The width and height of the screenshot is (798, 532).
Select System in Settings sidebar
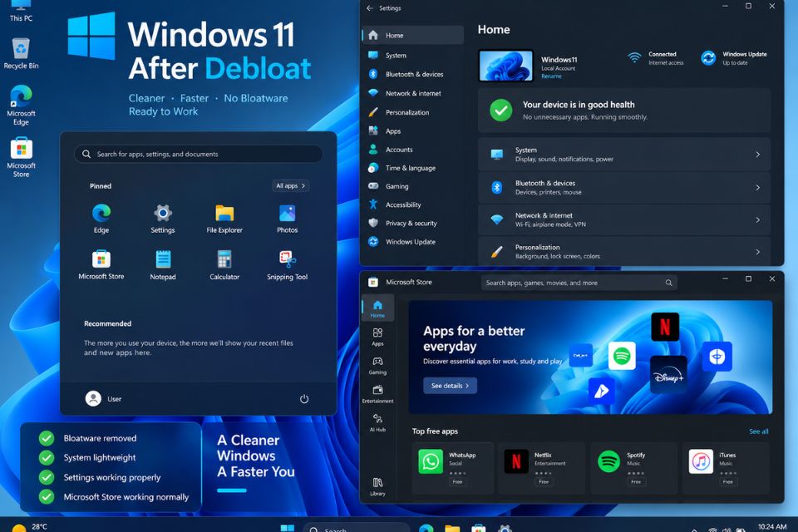click(413, 55)
